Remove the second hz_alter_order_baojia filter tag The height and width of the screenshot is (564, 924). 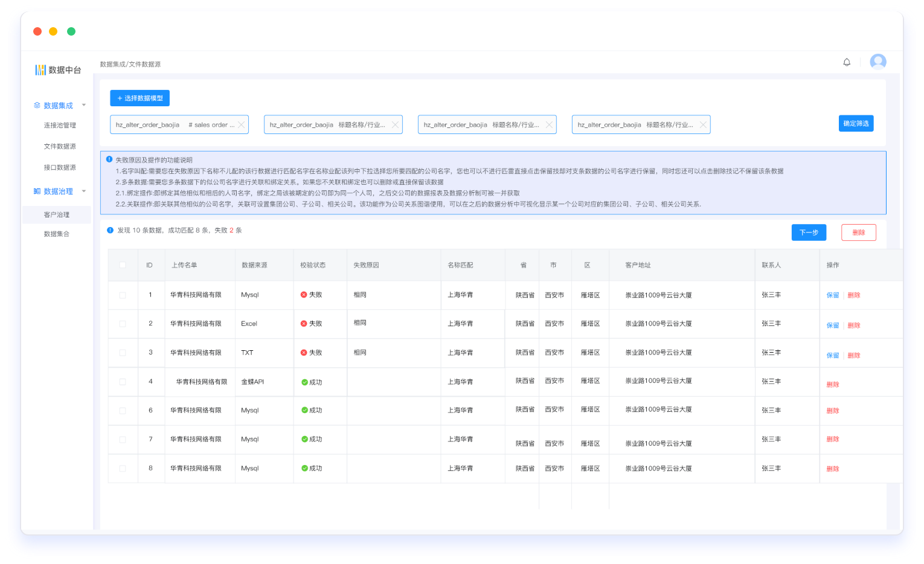coord(395,124)
